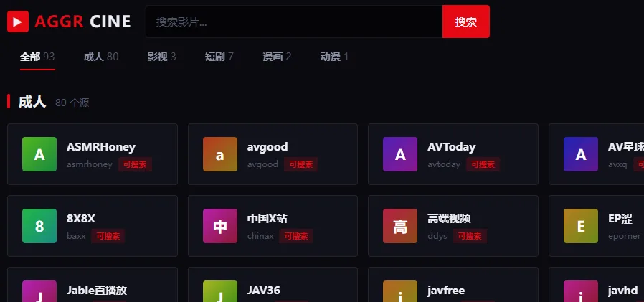Open the javfree source title
This screenshot has height=302, width=644.
pyautogui.click(x=446, y=291)
